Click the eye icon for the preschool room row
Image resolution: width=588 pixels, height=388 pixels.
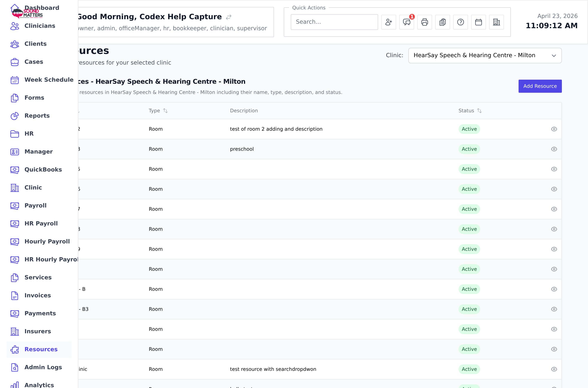pyautogui.click(x=554, y=149)
